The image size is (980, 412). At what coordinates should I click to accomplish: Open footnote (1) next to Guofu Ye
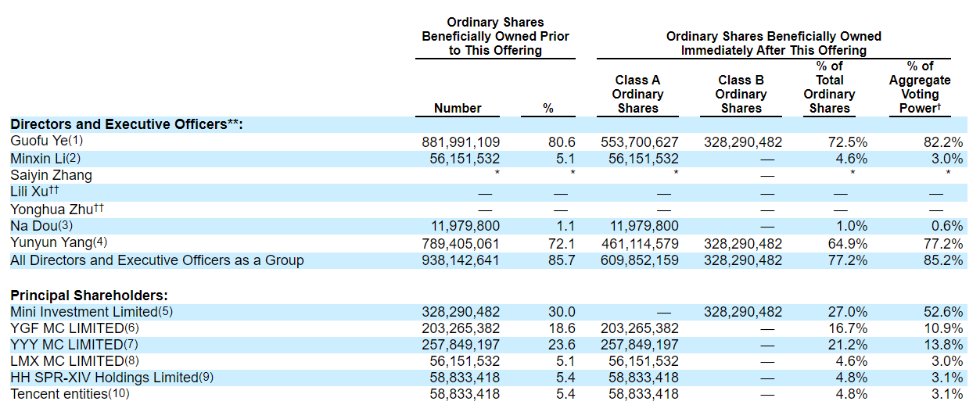[75, 142]
